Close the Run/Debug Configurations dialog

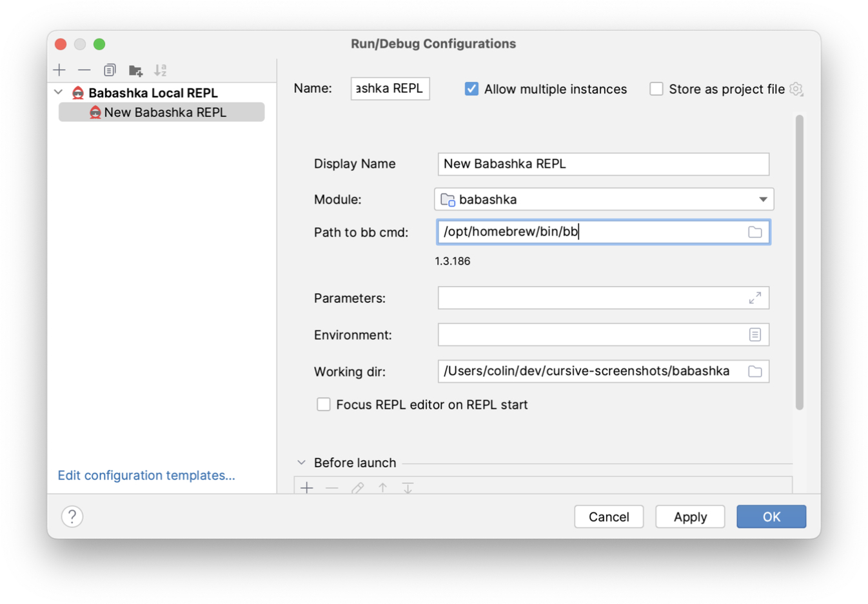click(x=61, y=44)
